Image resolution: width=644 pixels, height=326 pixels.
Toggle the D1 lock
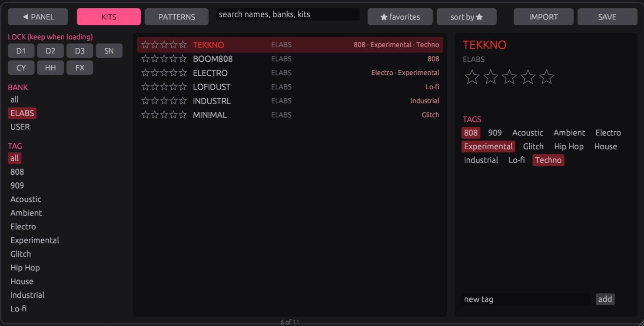pyautogui.click(x=21, y=51)
